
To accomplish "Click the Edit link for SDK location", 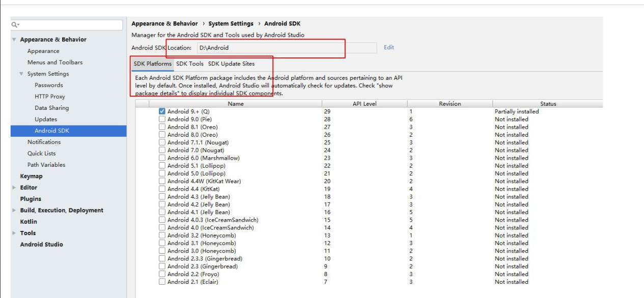I will click(x=389, y=47).
